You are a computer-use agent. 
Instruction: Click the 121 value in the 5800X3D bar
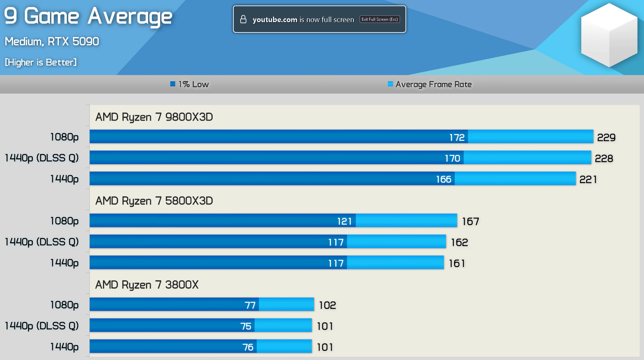pyautogui.click(x=345, y=221)
